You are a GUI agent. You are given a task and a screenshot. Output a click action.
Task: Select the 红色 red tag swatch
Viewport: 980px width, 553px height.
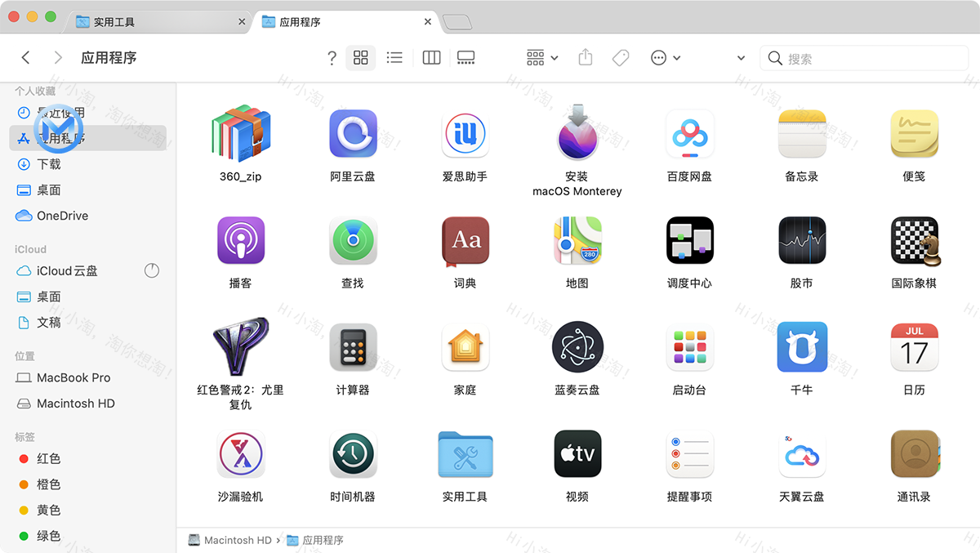(x=24, y=459)
